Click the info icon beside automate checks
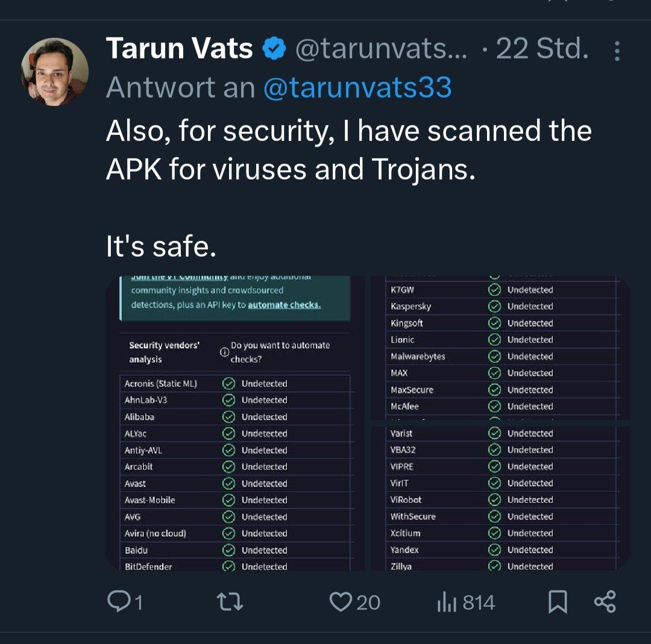Screen dimensions: 651x644 (224, 352)
